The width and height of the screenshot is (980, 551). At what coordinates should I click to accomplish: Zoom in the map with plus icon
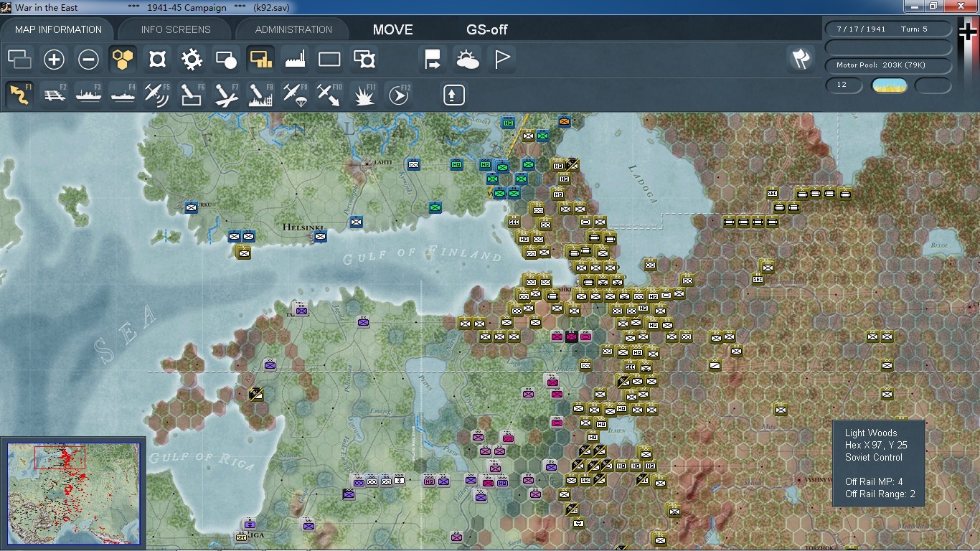tap(55, 60)
